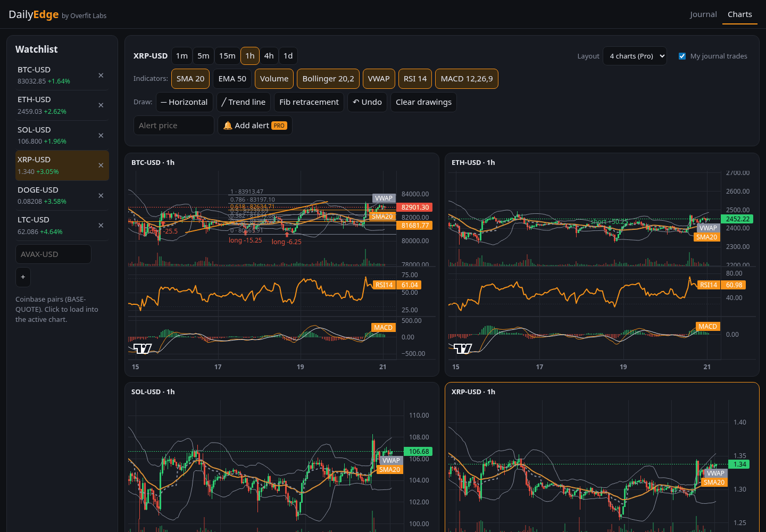Click the short +50.25 trade marker on ETH chart
The height and width of the screenshot is (532, 766).
coord(609,222)
